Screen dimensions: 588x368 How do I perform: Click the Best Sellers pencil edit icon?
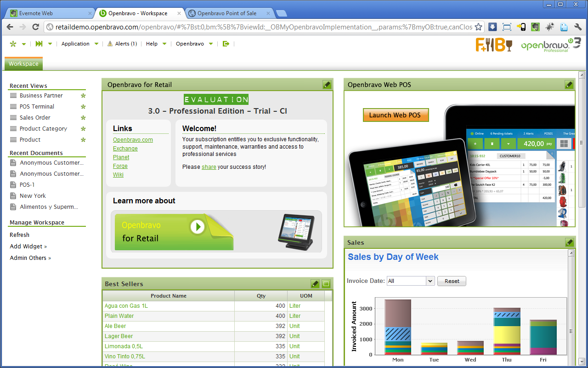tap(315, 284)
